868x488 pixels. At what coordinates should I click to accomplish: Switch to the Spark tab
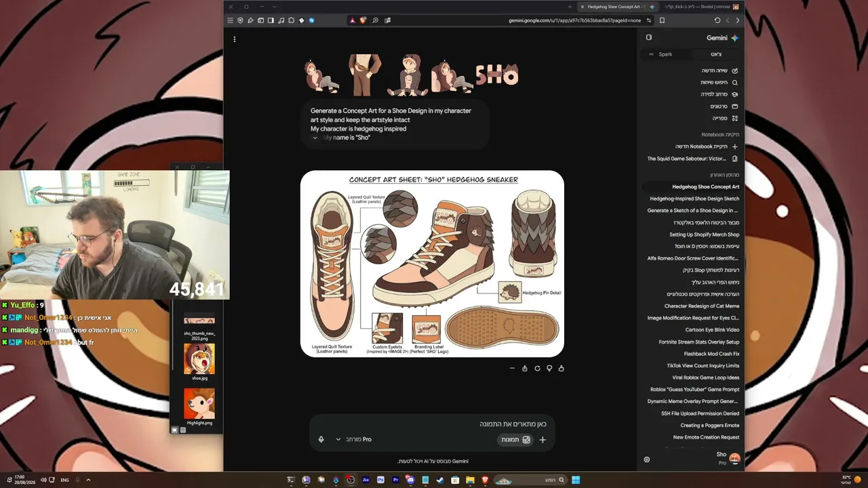coord(665,54)
